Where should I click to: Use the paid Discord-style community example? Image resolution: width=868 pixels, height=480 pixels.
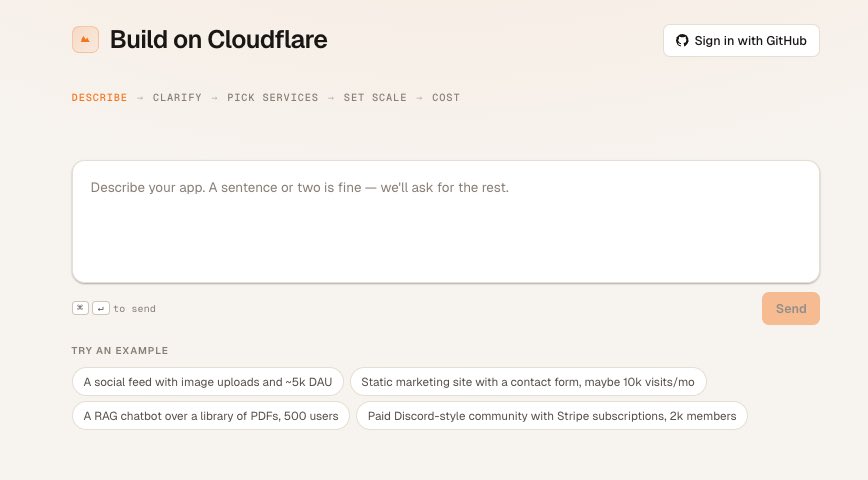point(552,416)
